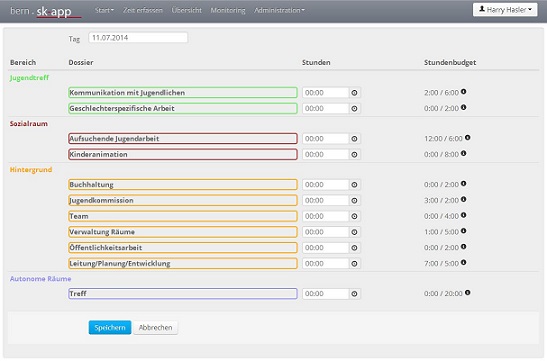Select the Treff dossier

(x=183, y=294)
